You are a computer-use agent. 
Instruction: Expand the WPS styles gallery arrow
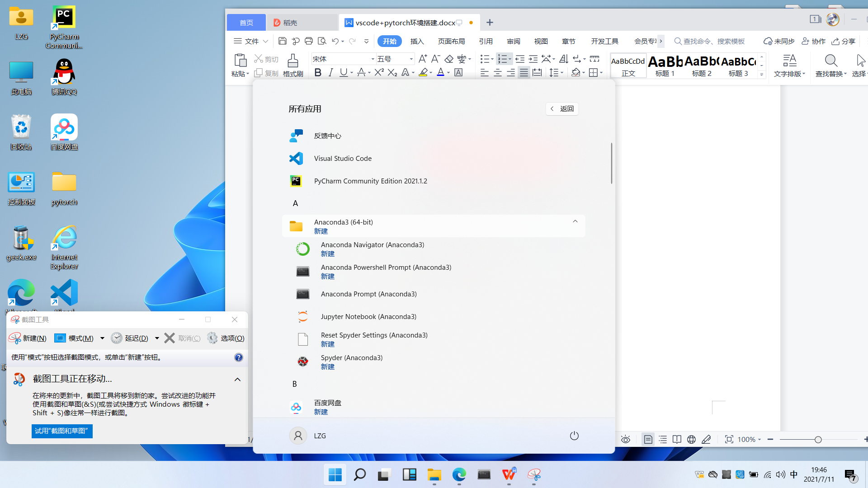pos(762,75)
